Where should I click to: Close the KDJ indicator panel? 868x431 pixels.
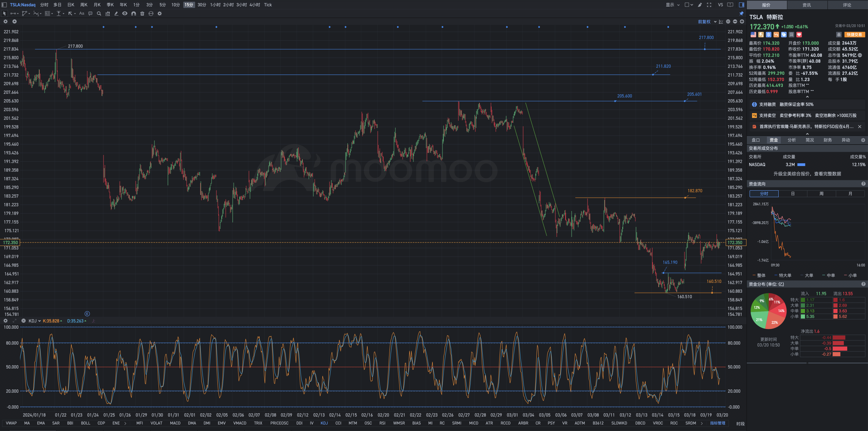[x=24, y=321]
